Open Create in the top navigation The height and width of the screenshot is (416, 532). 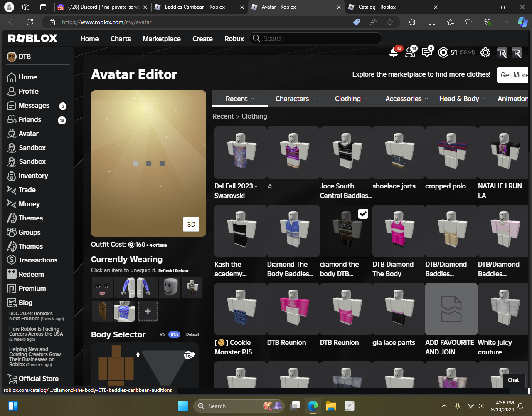202,39
